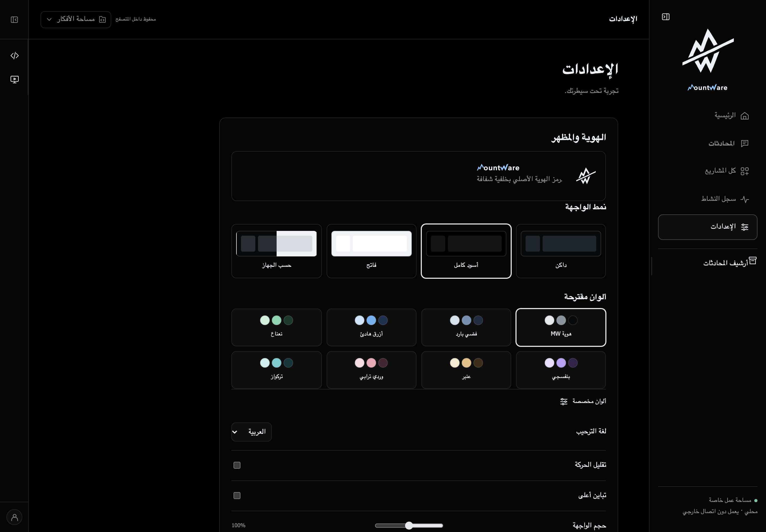Screen dimensions: 766x532
Task: Enable the تباين أعلى checkbox
Action: 237,495
